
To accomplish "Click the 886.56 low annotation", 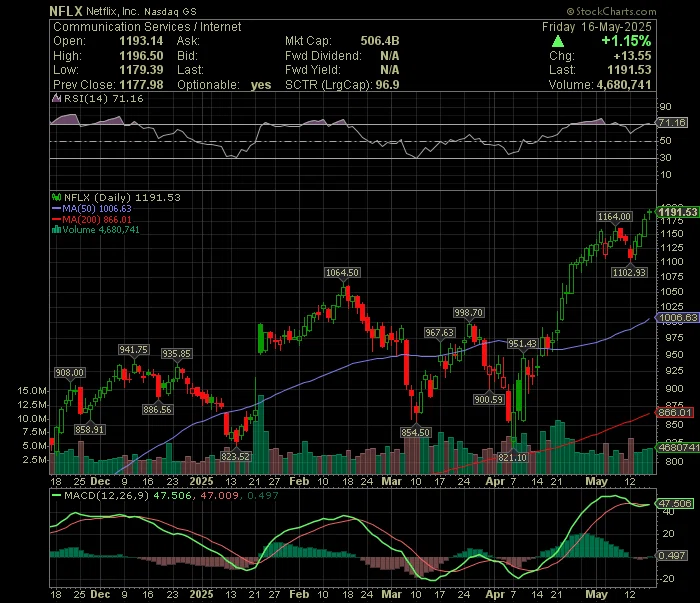I will [x=157, y=409].
